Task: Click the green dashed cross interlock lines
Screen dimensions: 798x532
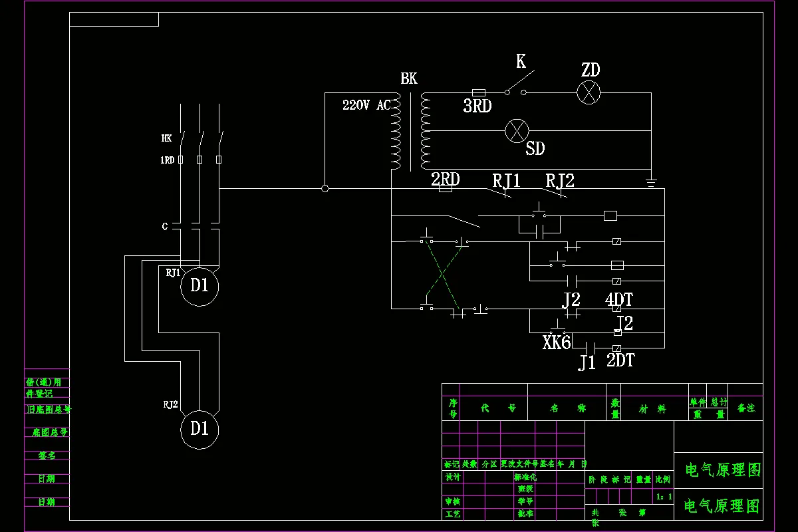Action: tap(442, 275)
